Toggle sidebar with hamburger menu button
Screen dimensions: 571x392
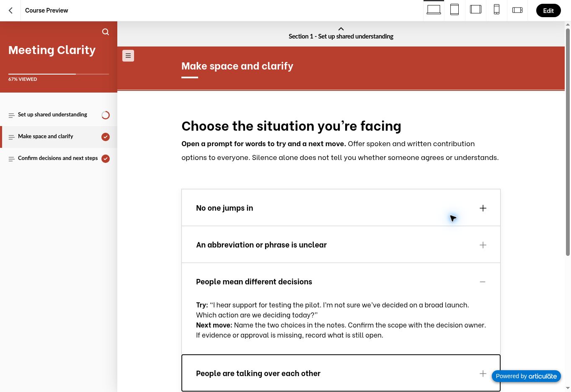128,56
